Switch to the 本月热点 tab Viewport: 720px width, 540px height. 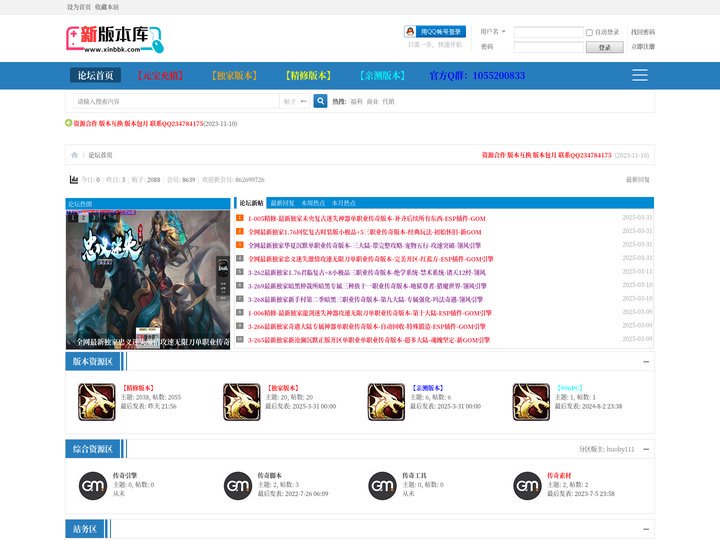click(344, 203)
